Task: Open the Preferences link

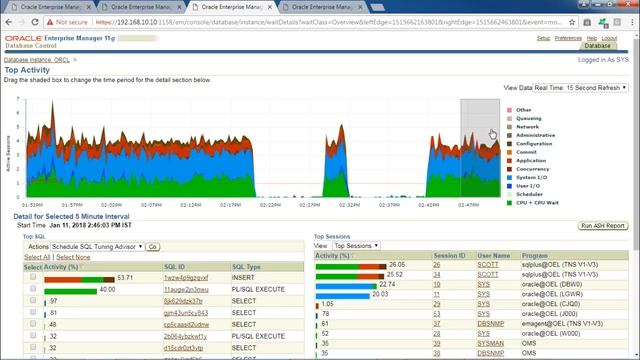Action: 568,38
